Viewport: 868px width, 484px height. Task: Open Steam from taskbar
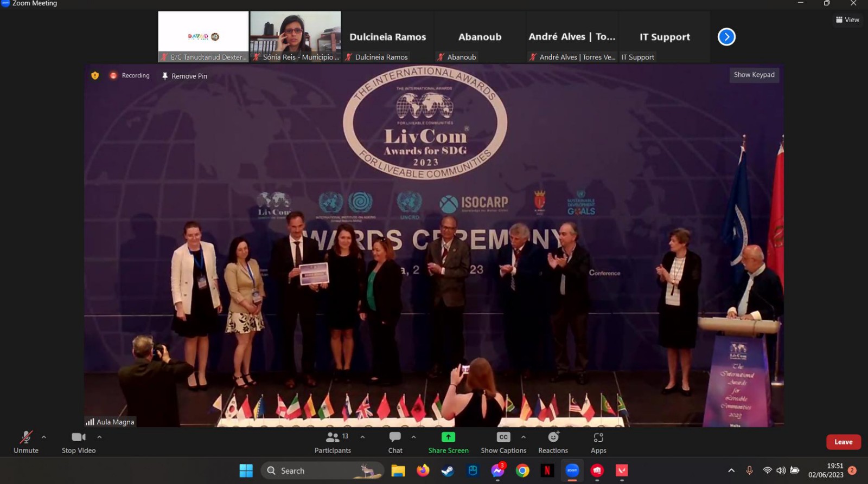point(448,470)
